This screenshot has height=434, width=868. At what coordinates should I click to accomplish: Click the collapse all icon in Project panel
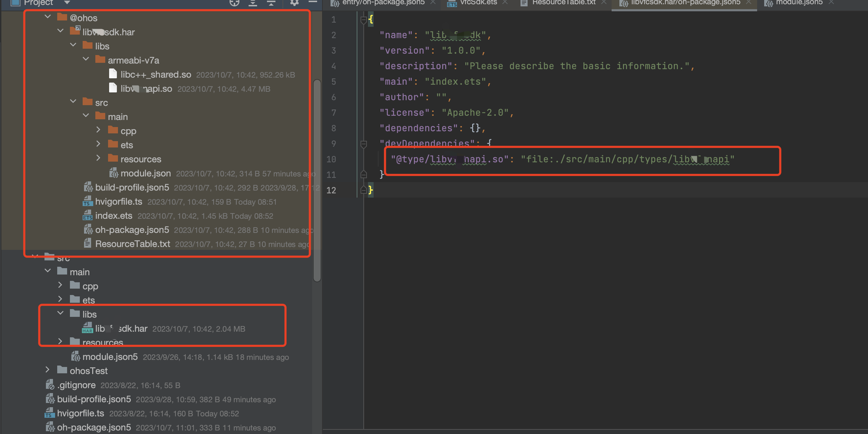tap(271, 3)
